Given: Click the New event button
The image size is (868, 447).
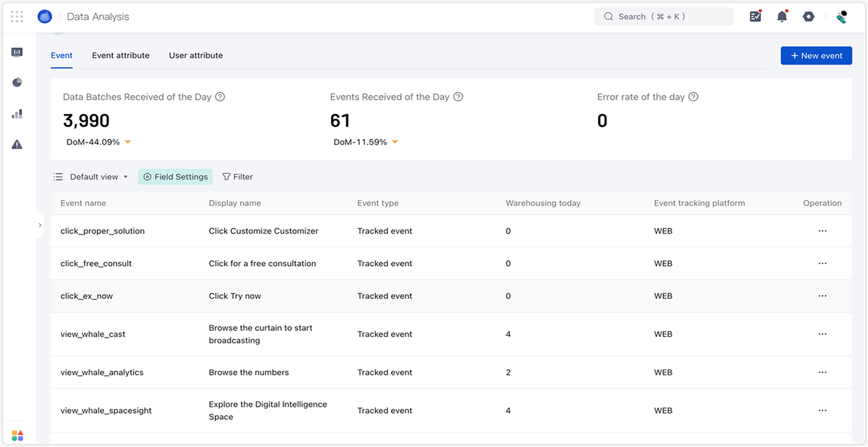Looking at the screenshot, I should coord(816,56).
